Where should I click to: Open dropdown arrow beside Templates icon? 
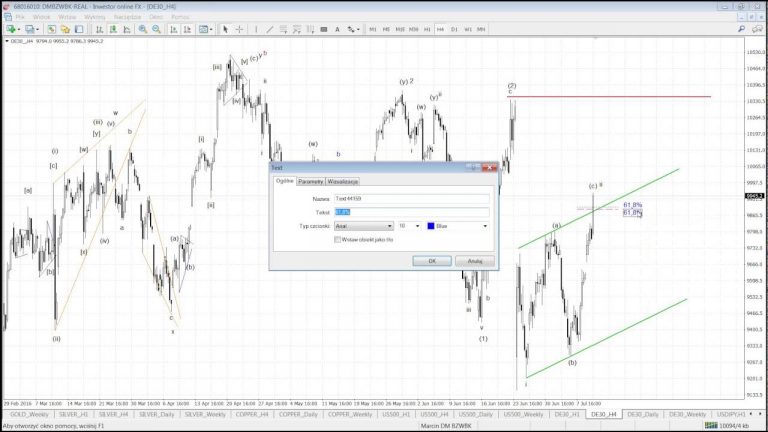pyautogui.click(x=211, y=29)
